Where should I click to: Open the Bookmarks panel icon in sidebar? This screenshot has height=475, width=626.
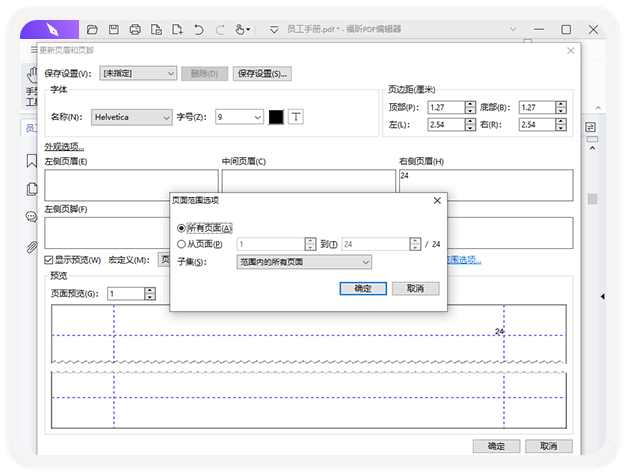(32, 161)
